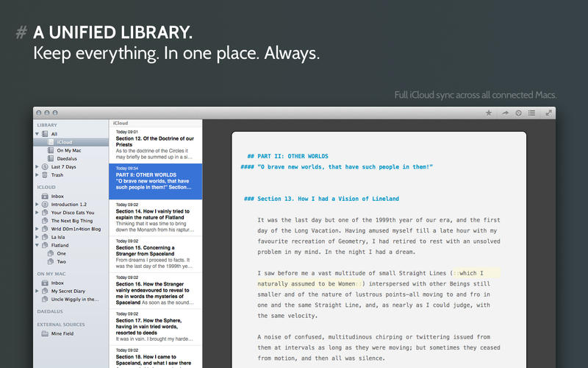The width and height of the screenshot is (588, 368).
Task: Expand the My Secret Diary group
Action: click(37, 291)
